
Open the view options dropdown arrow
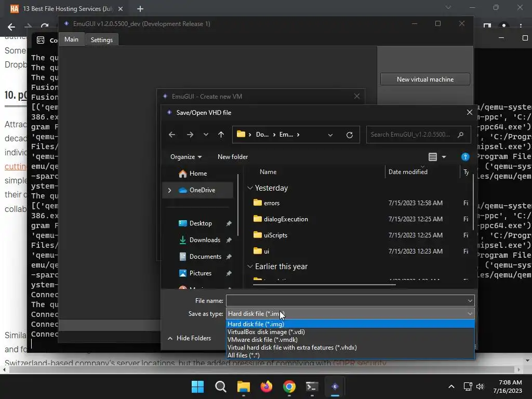point(444,157)
